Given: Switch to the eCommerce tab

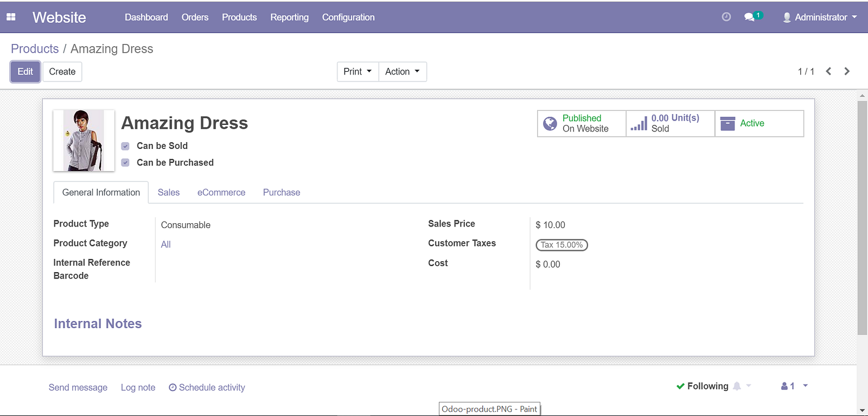Looking at the screenshot, I should (221, 192).
